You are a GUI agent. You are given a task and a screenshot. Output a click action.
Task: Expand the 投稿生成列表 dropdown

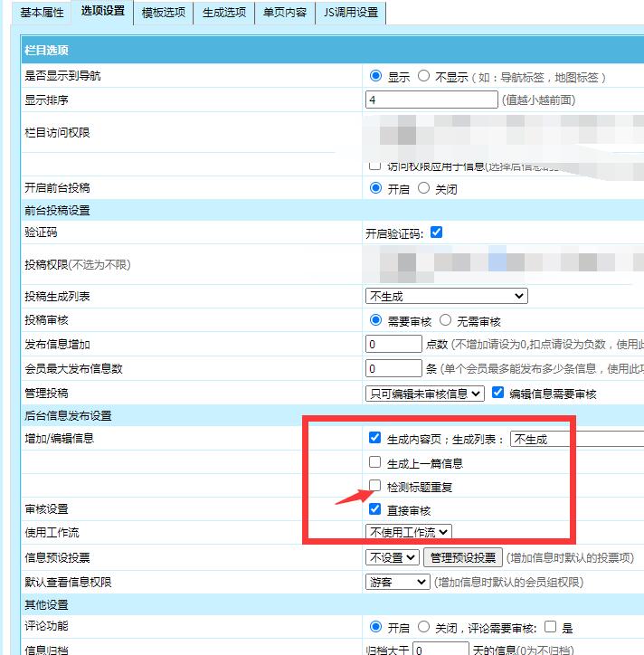[446, 296]
